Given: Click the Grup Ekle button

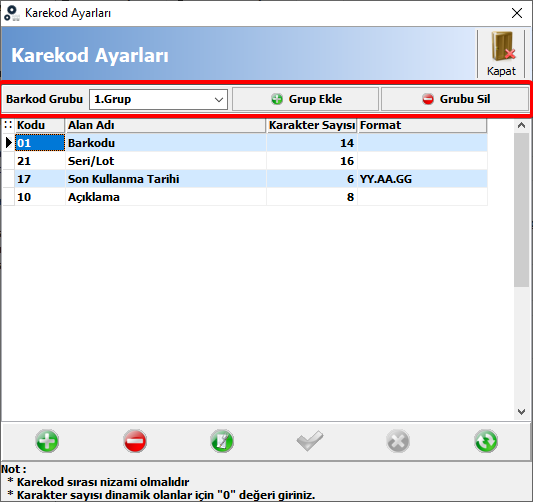Looking at the screenshot, I should click(305, 99).
